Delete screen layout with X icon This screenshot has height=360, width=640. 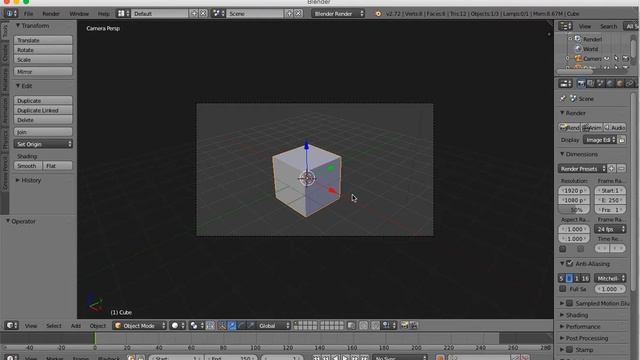[x=203, y=13]
